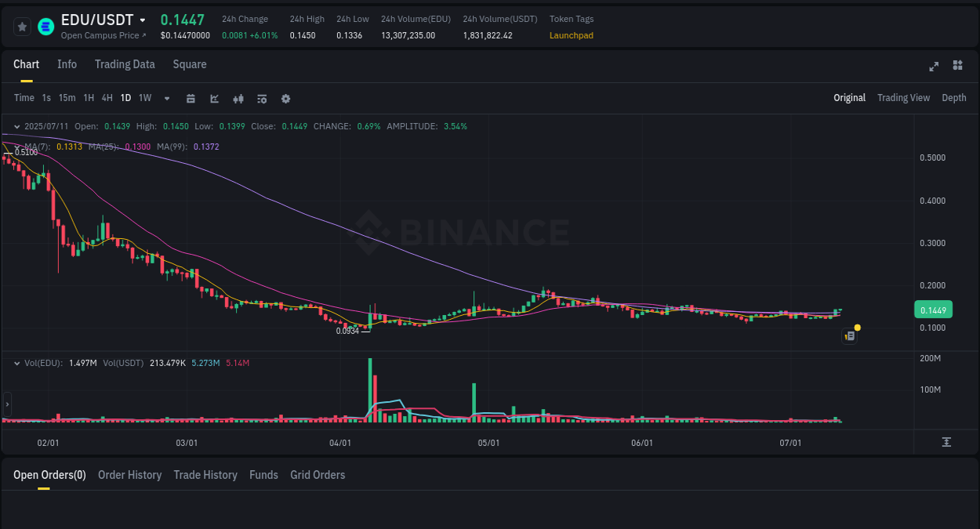Select the 4H timeframe
This screenshot has height=529, width=980.
click(107, 98)
